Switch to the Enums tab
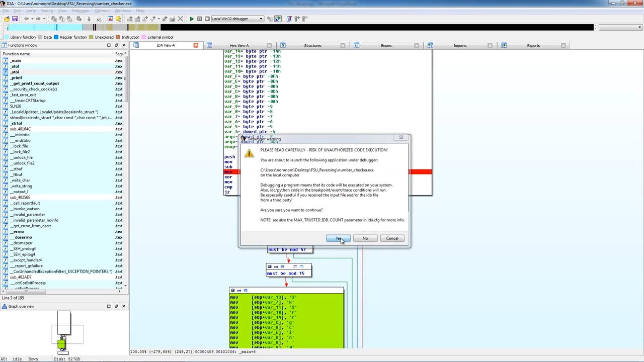644x362 pixels. [x=386, y=45]
